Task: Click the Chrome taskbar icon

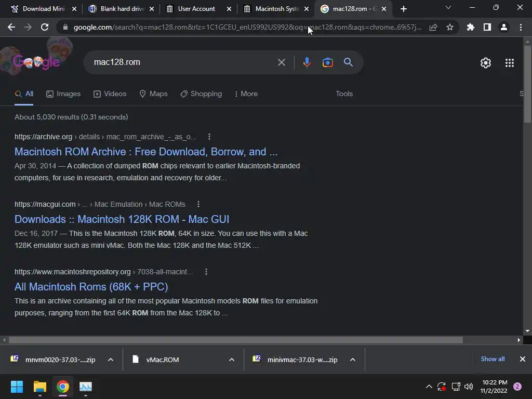Action: tap(63, 387)
